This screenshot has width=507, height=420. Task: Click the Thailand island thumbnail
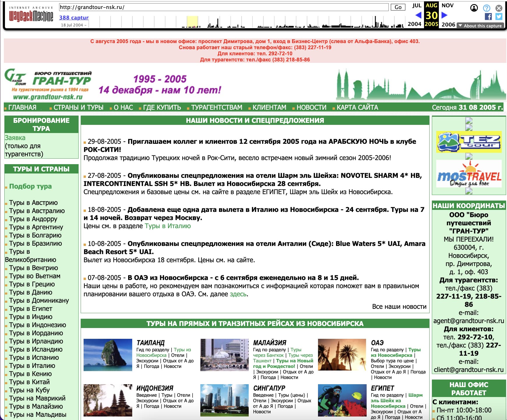[108, 355]
